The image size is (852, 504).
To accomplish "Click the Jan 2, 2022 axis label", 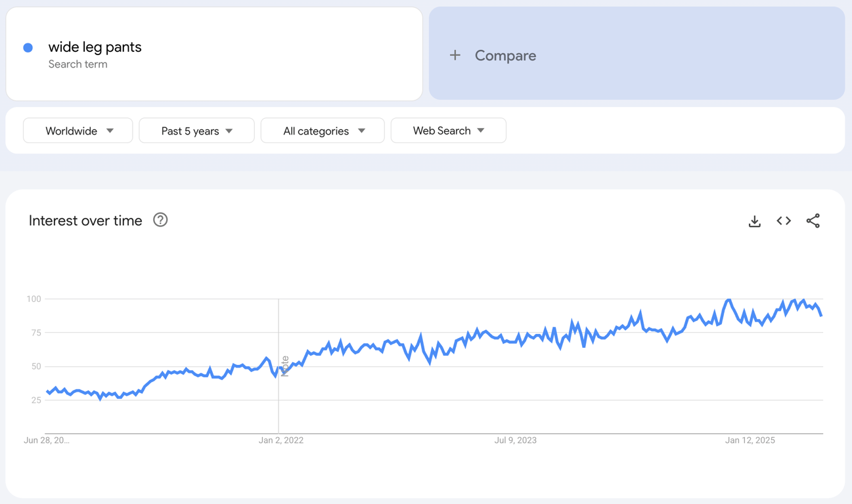I will 281,440.
